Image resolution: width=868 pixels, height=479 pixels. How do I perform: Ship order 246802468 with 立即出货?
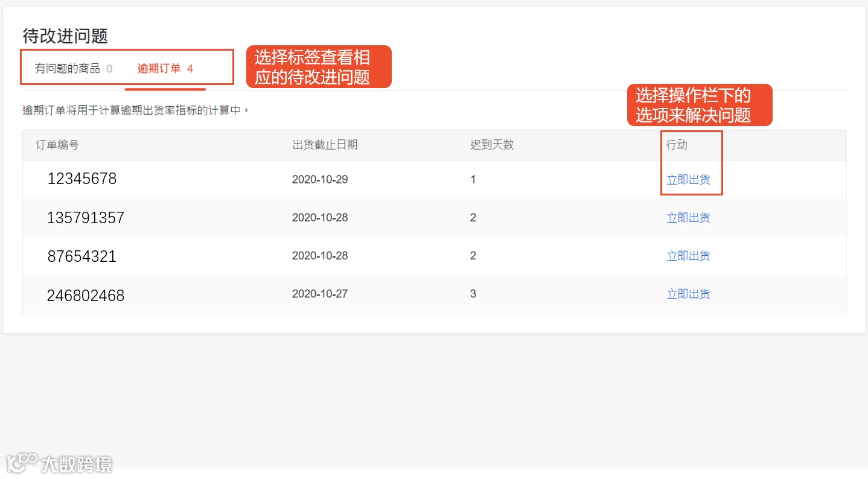click(x=688, y=294)
